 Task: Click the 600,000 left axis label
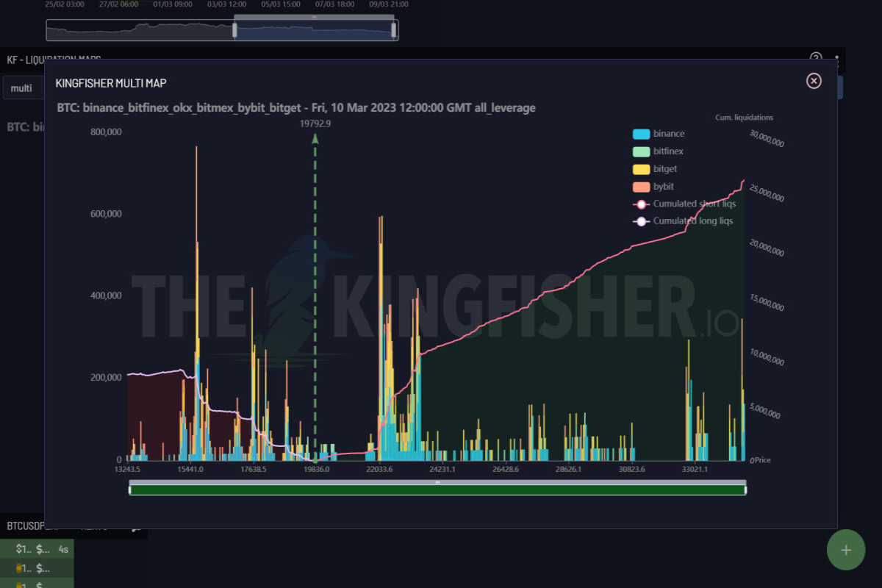[x=106, y=214]
